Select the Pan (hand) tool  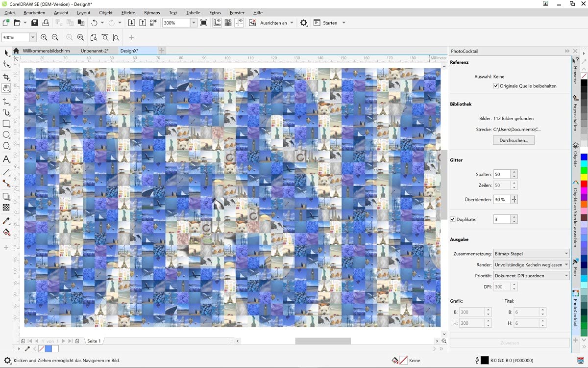pos(6,88)
